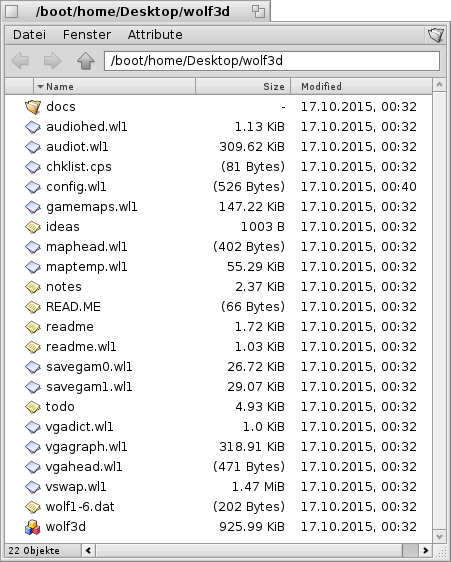Viewport: 451px width, 562px height.
Task: Select the docs folder icon
Action: [33, 107]
